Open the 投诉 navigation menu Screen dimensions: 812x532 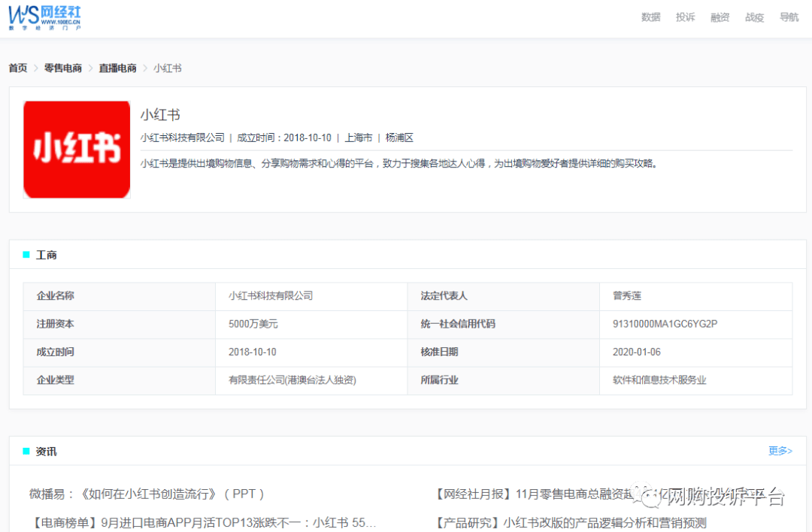tap(685, 17)
